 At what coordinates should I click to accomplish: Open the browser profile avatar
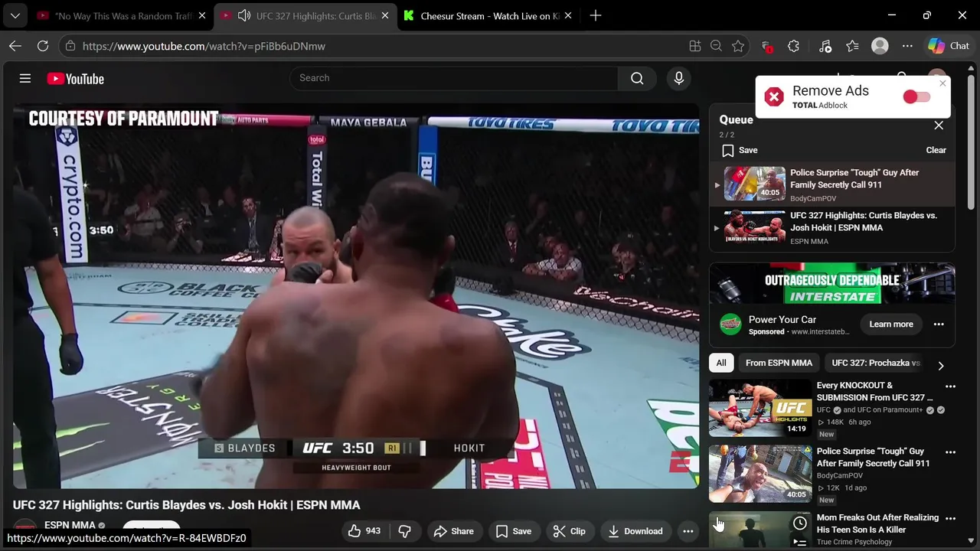(x=880, y=46)
